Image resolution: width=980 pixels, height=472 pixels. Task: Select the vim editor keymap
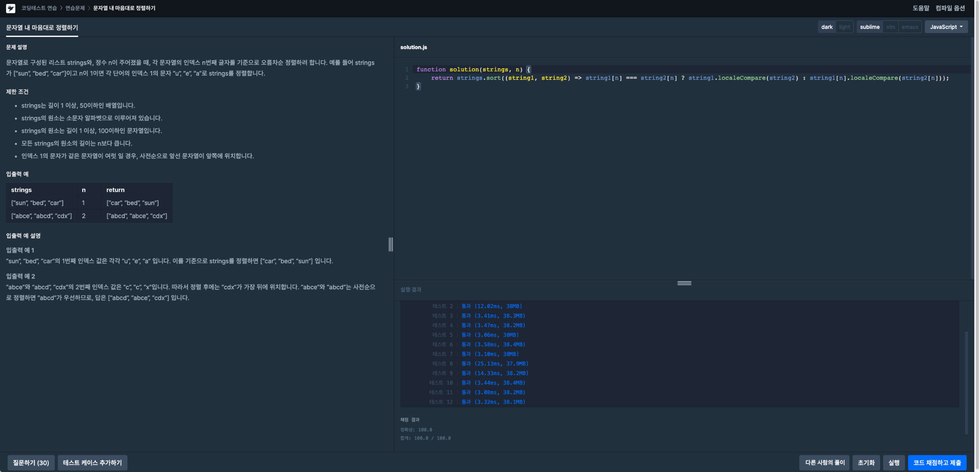pyautogui.click(x=890, y=27)
